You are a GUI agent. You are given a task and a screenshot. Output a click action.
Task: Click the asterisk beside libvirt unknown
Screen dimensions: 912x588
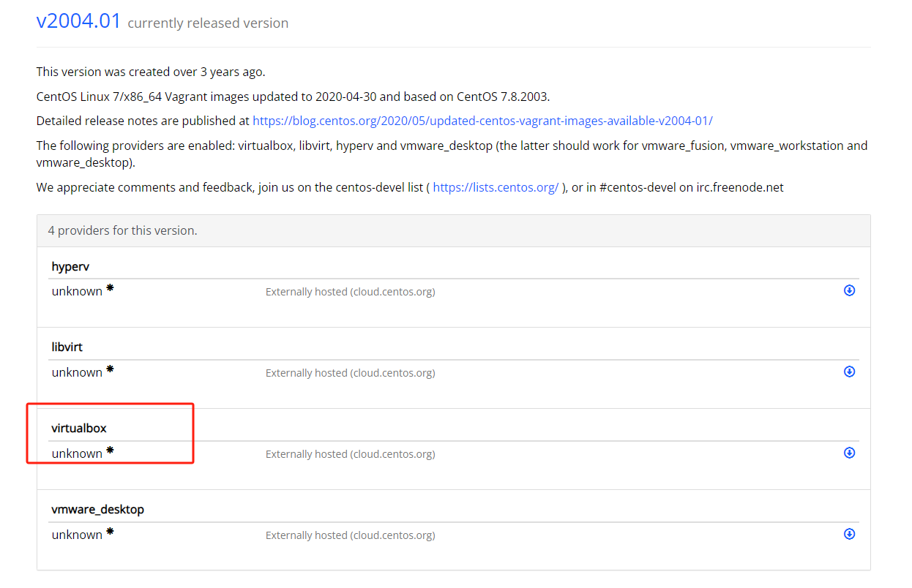(110, 369)
